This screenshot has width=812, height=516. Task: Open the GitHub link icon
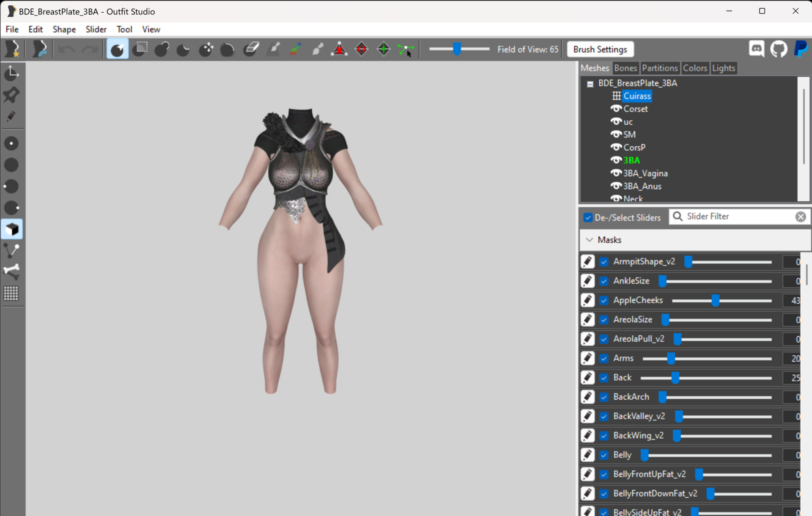779,49
